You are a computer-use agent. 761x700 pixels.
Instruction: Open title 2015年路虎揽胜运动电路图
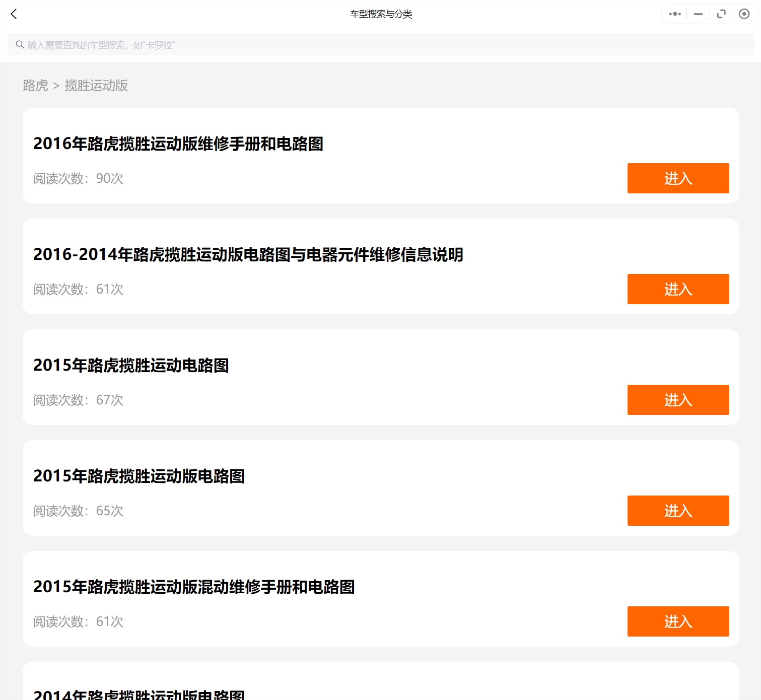coord(131,366)
